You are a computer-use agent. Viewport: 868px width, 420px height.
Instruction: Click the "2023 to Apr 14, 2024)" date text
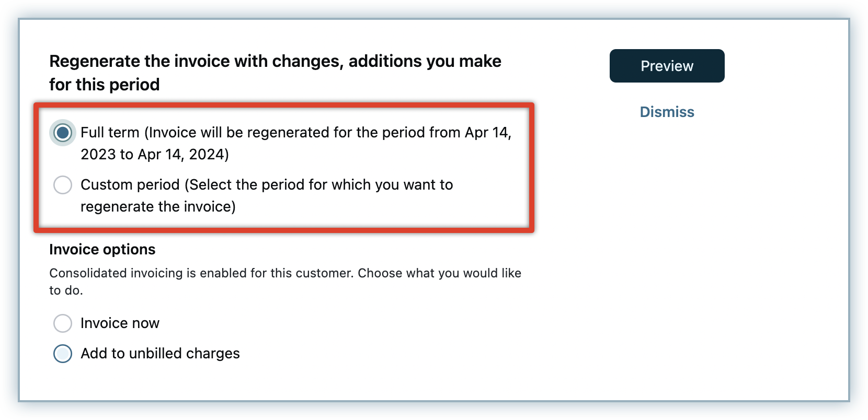155,155
